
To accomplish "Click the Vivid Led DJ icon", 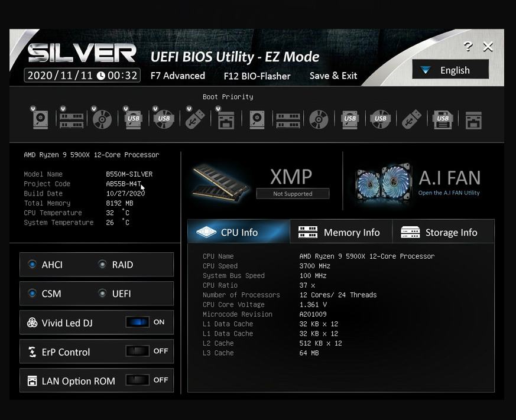I will point(32,323).
